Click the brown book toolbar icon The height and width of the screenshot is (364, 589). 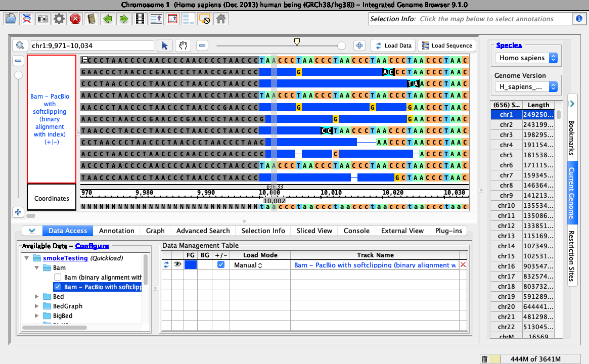[92, 19]
